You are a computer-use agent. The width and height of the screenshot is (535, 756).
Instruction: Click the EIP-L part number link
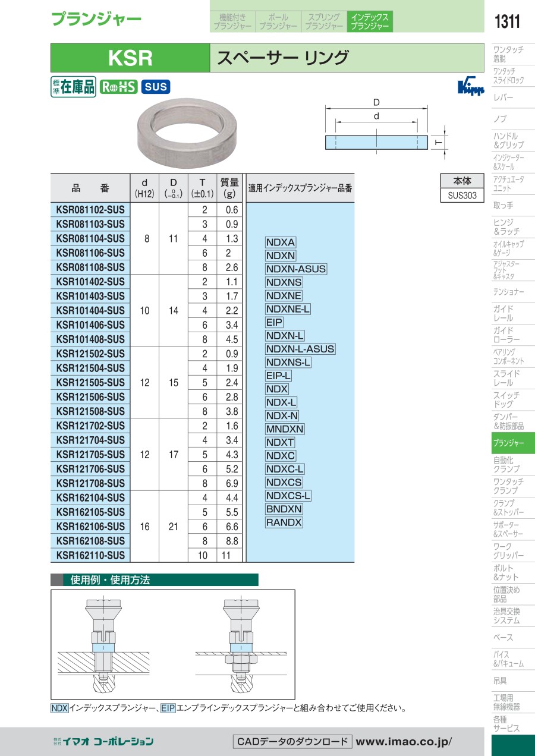[278, 376]
